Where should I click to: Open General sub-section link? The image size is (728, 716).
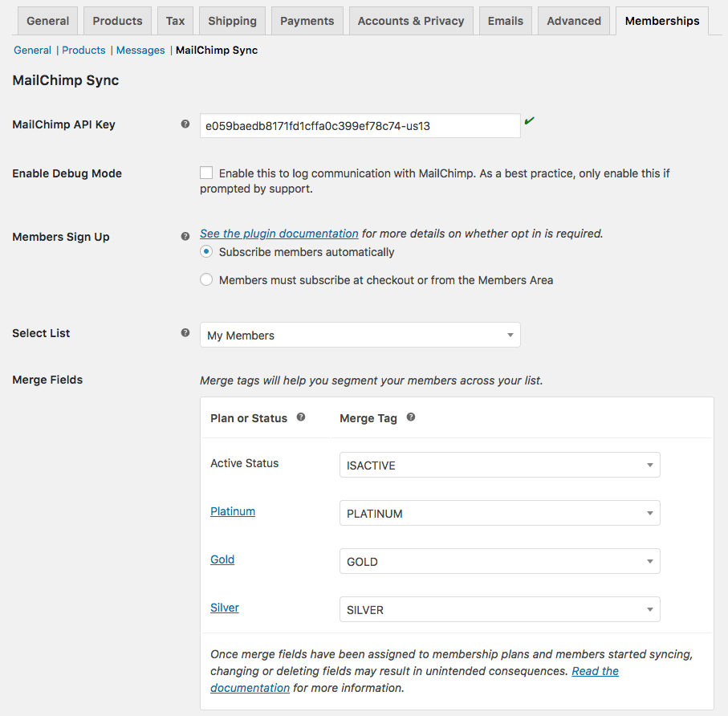32,50
